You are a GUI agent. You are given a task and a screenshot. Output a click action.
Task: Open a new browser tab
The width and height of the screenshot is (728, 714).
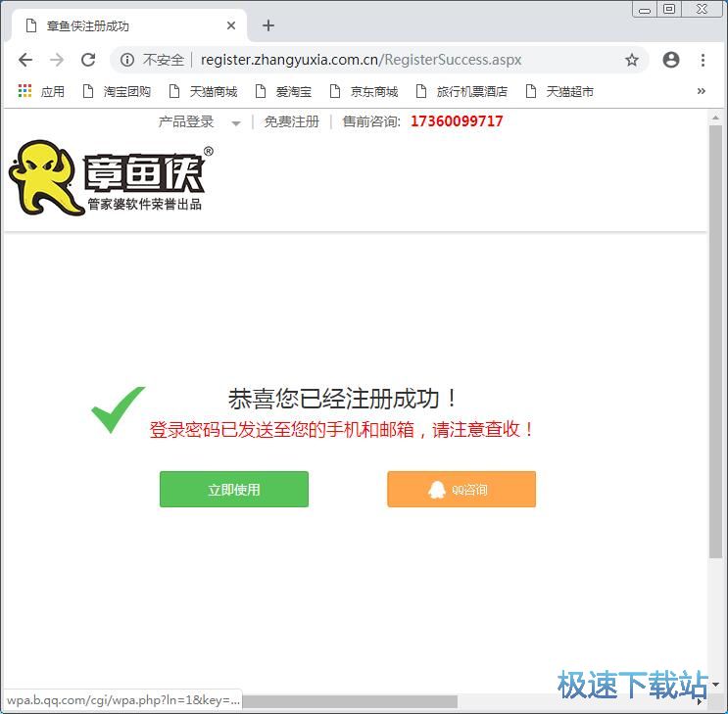click(x=268, y=25)
